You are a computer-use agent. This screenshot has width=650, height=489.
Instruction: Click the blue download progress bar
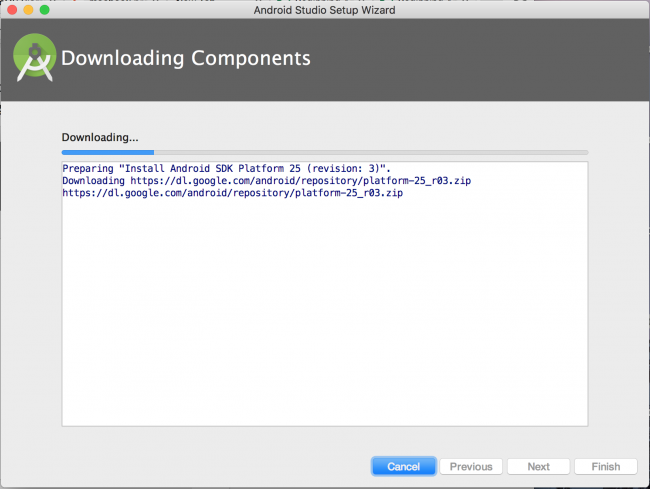(x=325, y=153)
